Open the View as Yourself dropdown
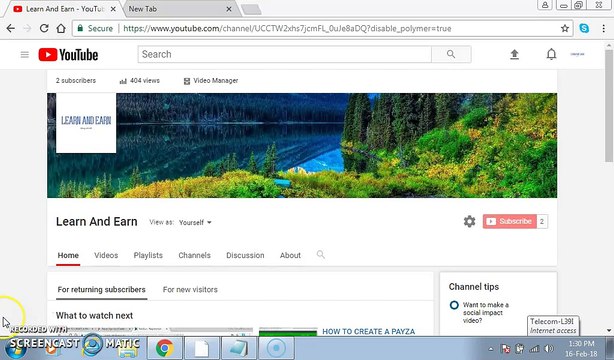The image size is (614, 360). (x=195, y=222)
